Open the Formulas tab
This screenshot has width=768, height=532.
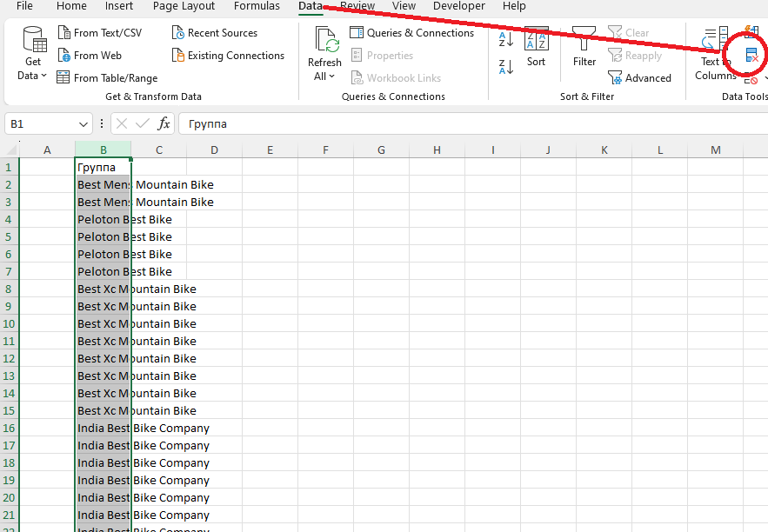[x=257, y=6]
